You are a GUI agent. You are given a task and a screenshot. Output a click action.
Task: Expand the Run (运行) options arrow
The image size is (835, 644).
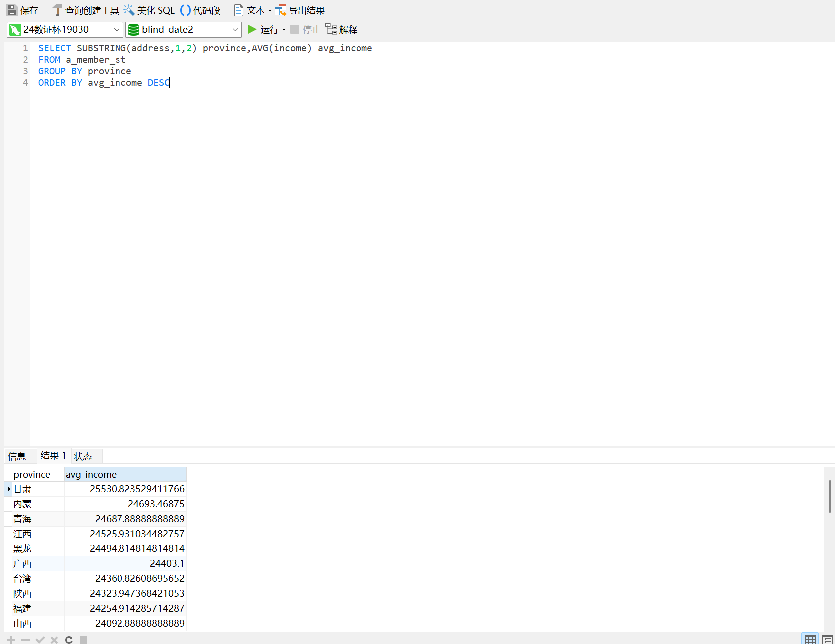284,30
